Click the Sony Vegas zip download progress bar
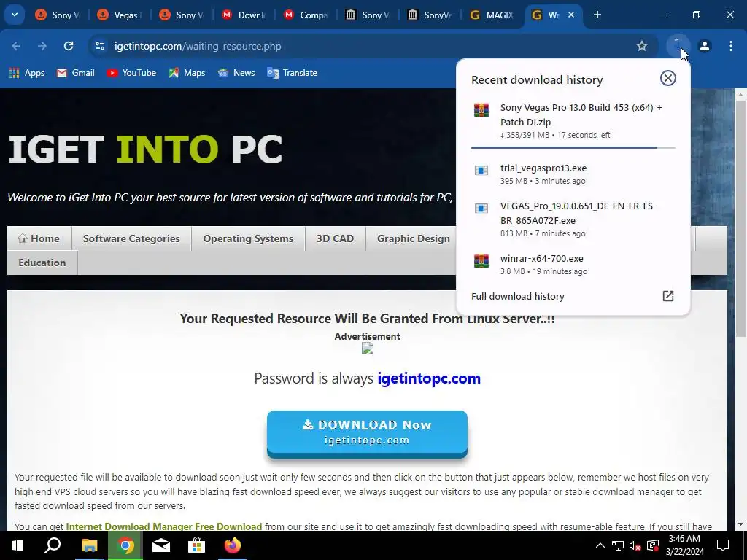Image resolution: width=747 pixels, height=560 pixels. pos(573,147)
